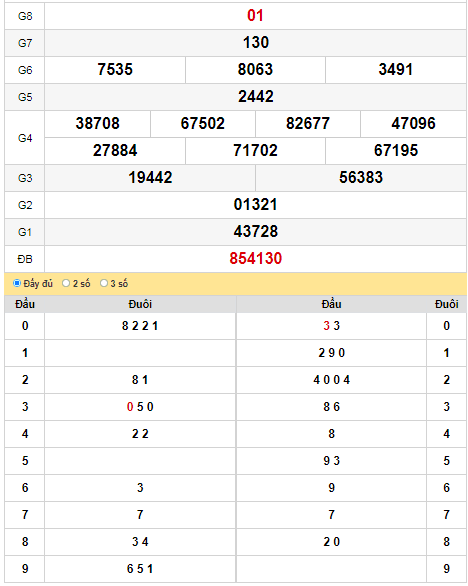Click G6 number 7535
468x586 pixels.
(x=115, y=70)
